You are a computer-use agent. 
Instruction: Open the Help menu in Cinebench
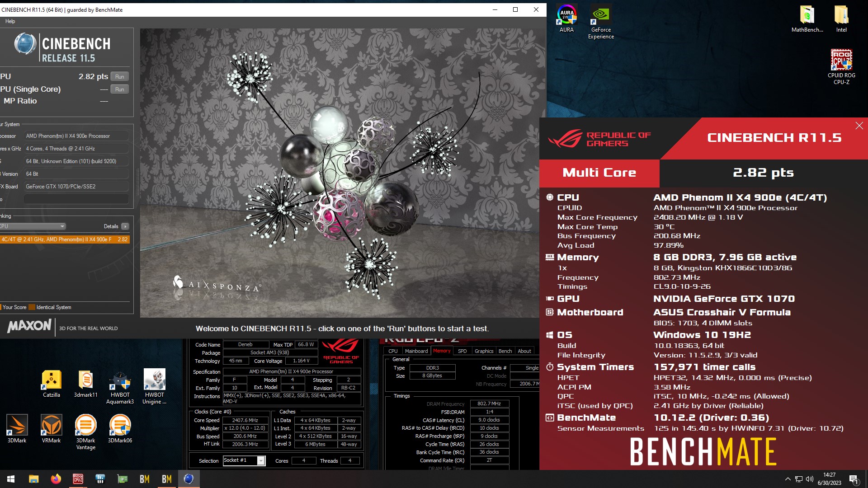pyautogui.click(x=10, y=21)
